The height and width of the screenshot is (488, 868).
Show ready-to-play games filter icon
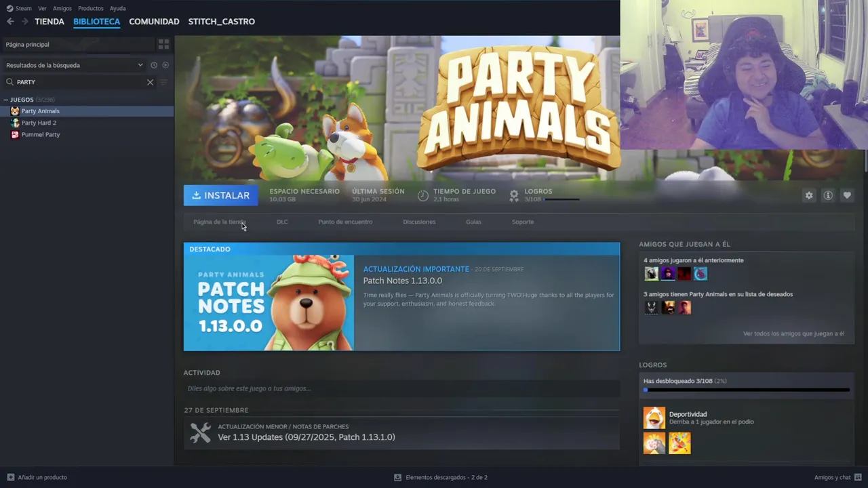click(x=165, y=65)
